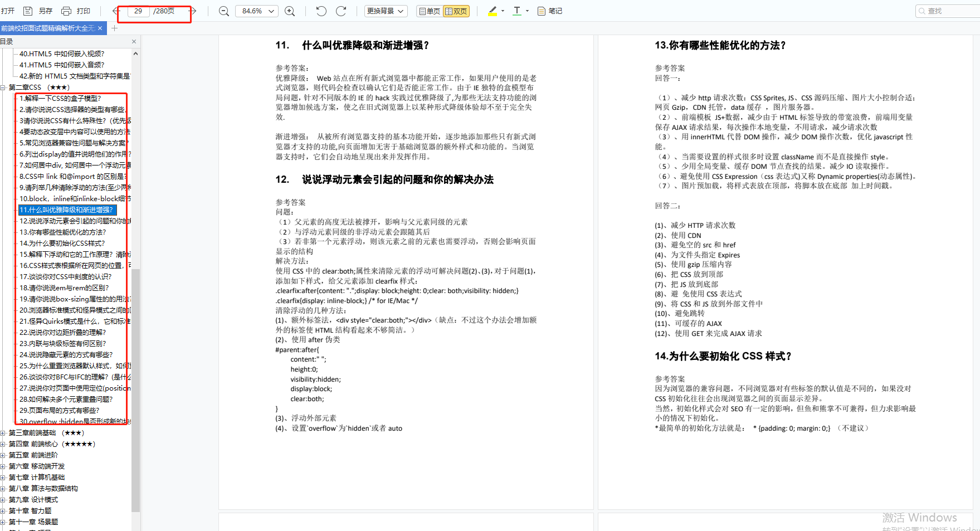
Task: Switch to 单页 single page view
Action: pyautogui.click(x=430, y=11)
